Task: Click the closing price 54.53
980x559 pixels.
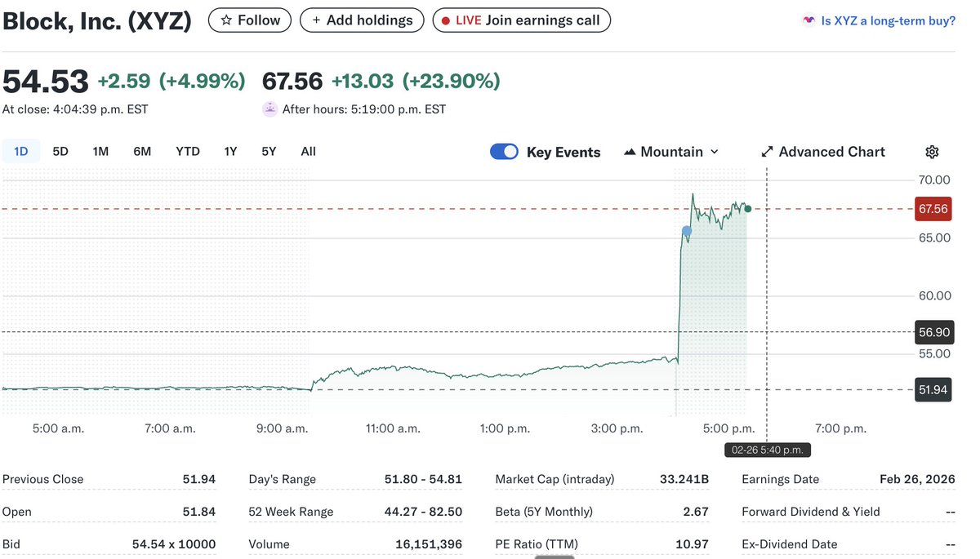Action: [46, 82]
